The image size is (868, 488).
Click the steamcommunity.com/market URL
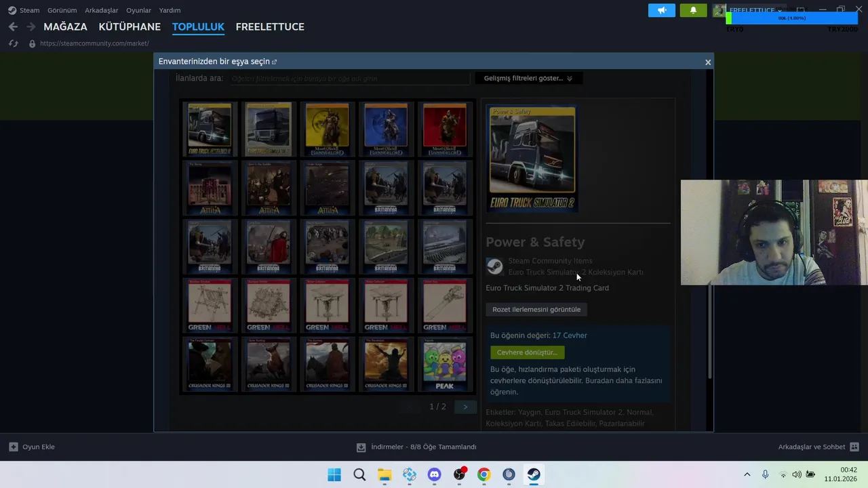(94, 43)
